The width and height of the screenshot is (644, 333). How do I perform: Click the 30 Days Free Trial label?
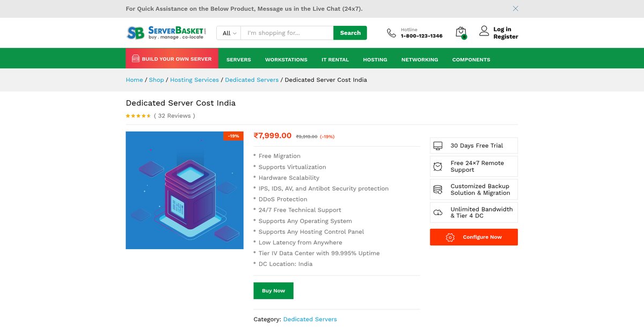click(477, 146)
